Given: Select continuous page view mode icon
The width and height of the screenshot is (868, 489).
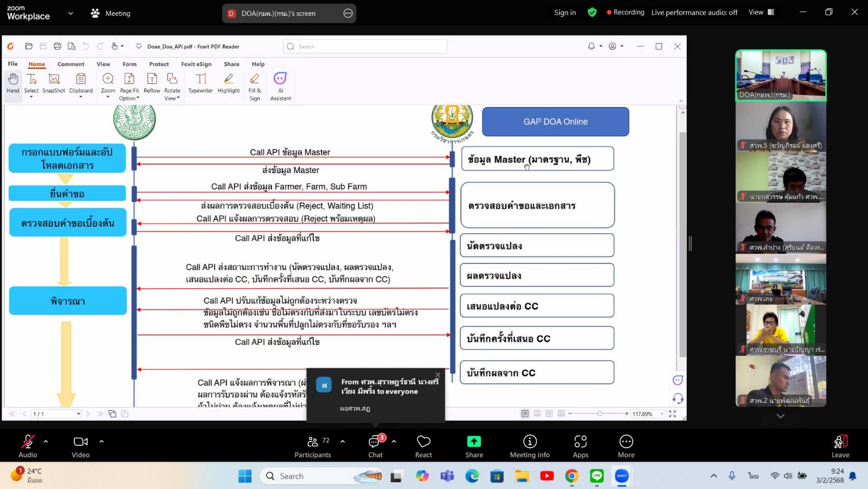Looking at the screenshot, I should point(537,414).
